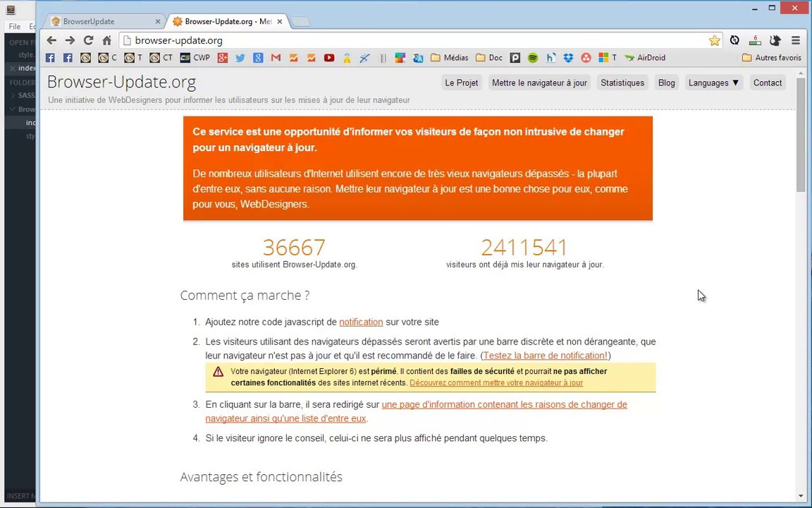The image size is (812, 508).
Task: Open the Google+ bookmark
Action: pyautogui.click(x=223, y=58)
